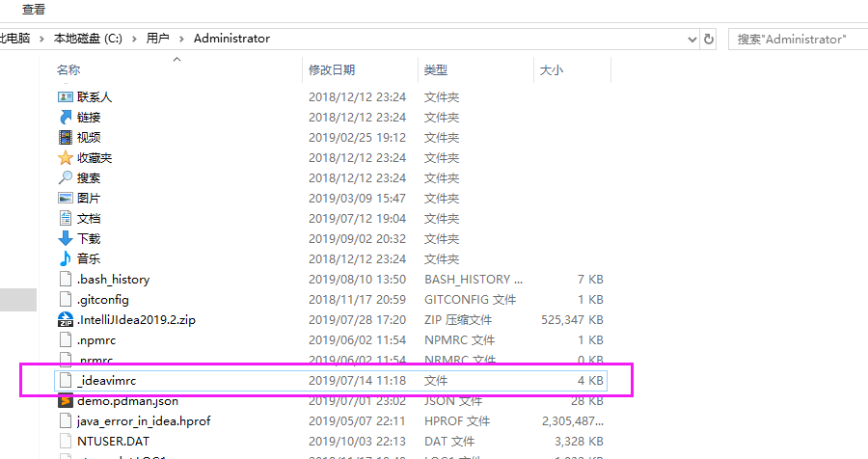Click the ZIP 压缩文件 type cell

pos(458,319)
